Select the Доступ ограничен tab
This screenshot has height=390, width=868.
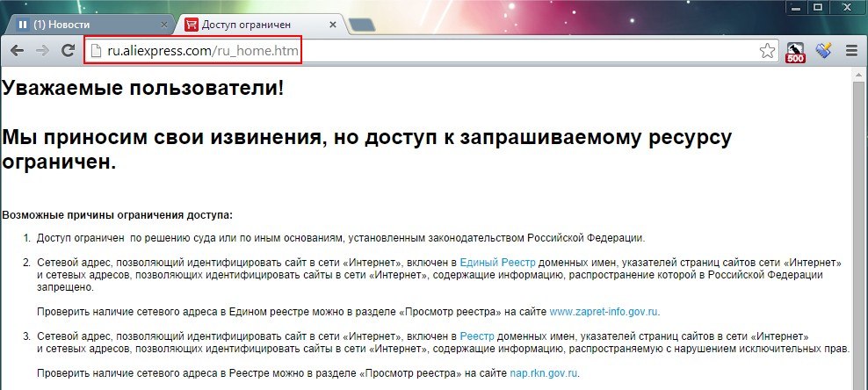[x=260, y=25]
